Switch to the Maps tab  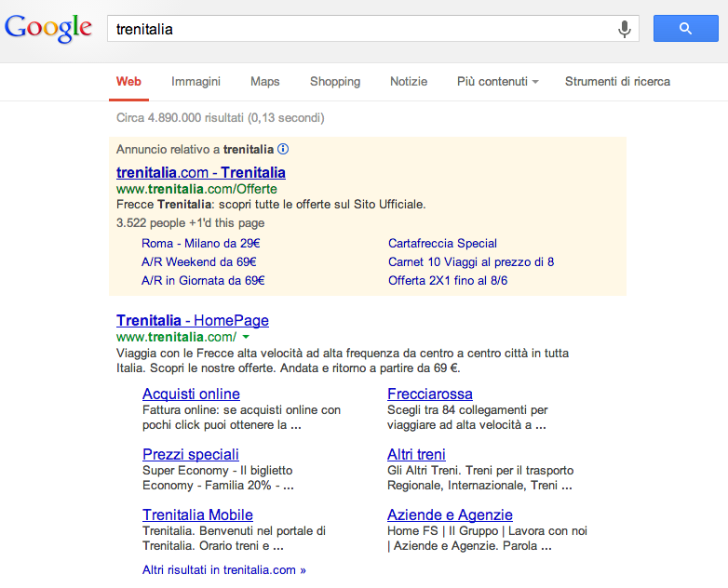tap(264, 82)
